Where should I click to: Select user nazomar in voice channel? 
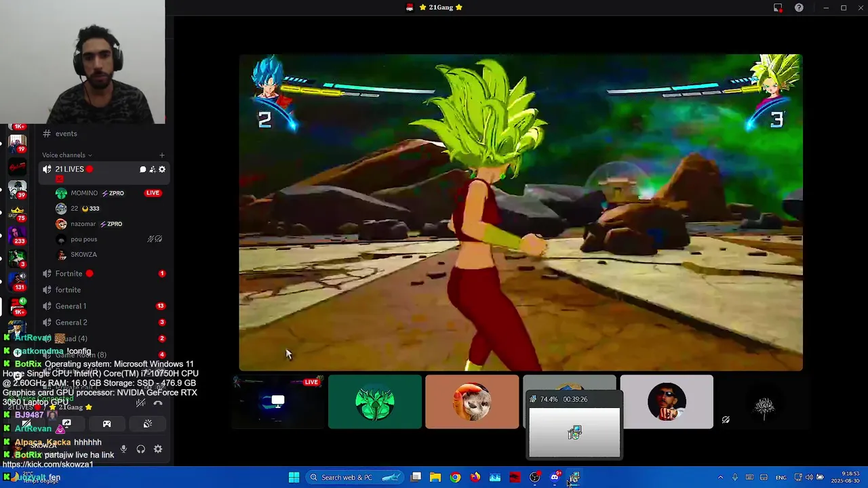coord(83,224)
